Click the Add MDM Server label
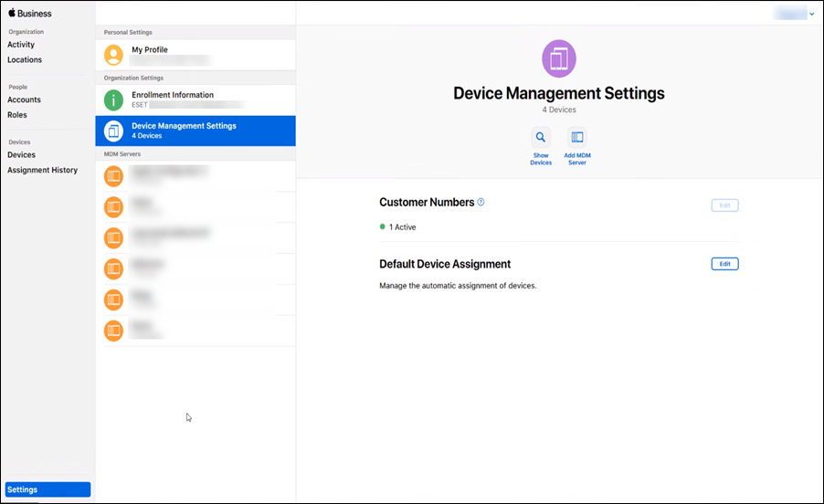The height and width of the screenshot is (504, 824). point(577,159)
